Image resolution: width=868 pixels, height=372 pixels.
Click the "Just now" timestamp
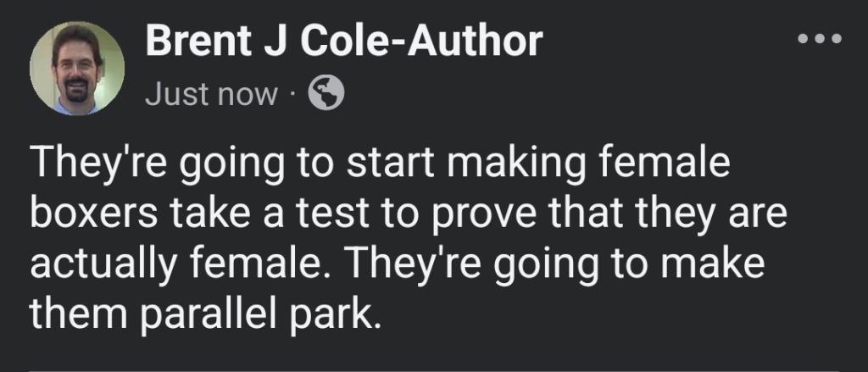pos(211,95)
